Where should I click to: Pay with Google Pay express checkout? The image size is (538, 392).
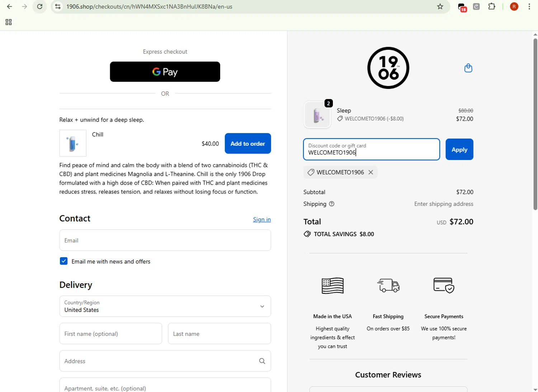click(165, 72)
